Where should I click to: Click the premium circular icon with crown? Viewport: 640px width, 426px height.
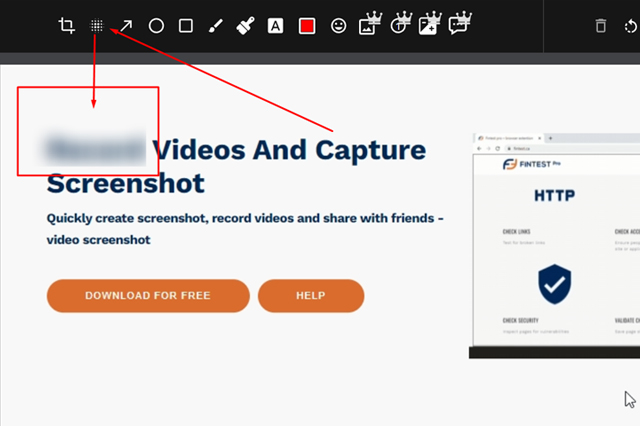398,26
